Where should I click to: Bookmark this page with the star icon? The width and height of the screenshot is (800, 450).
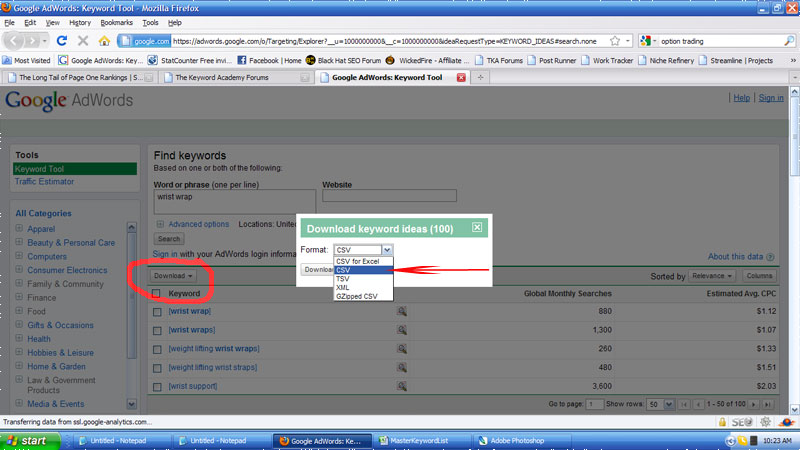(x=615, y=41)
